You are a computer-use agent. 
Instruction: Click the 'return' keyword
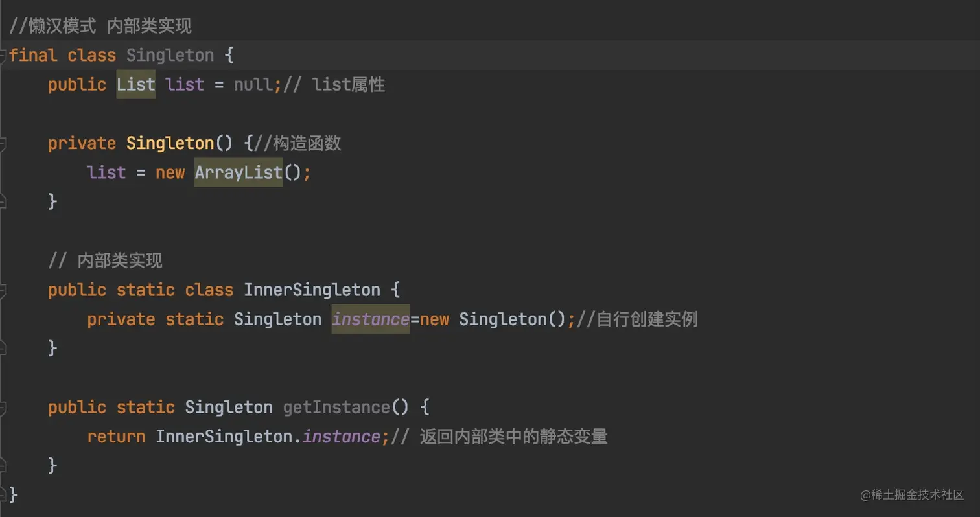[x=117, y=437]
